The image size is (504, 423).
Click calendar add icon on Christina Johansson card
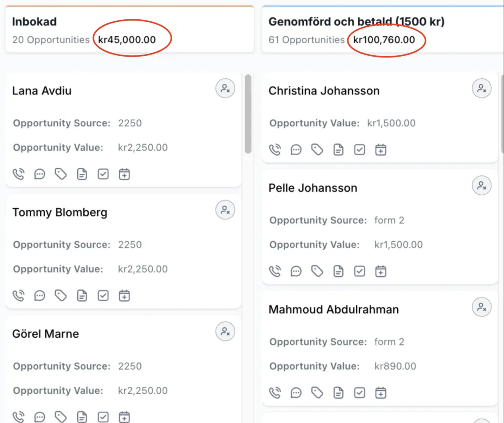[381, 150]
